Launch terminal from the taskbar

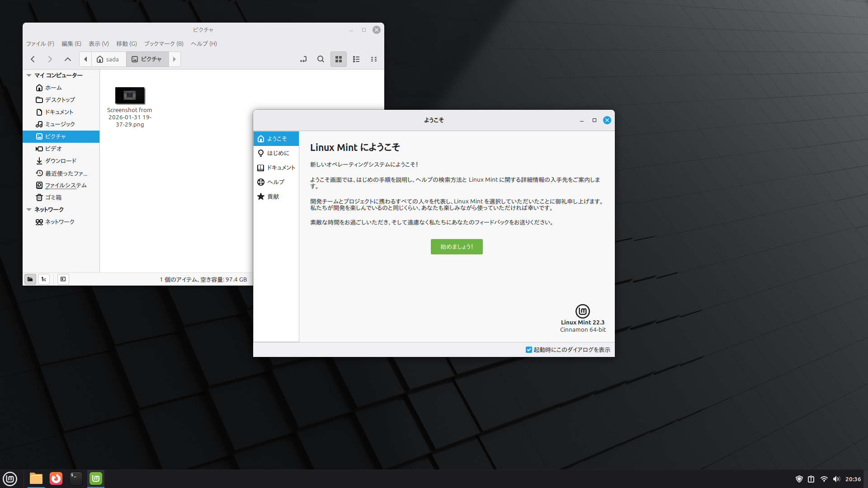[x=75, y=479]
